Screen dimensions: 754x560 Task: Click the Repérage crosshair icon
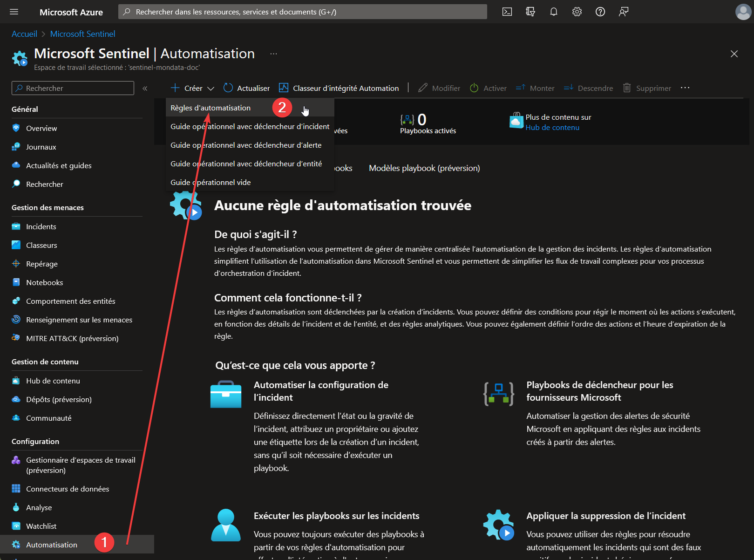(x=16, y=263)
